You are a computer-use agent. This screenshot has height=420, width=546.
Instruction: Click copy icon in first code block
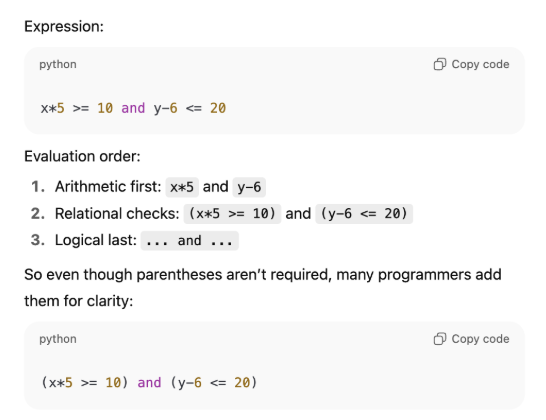(x=440, y=64)
